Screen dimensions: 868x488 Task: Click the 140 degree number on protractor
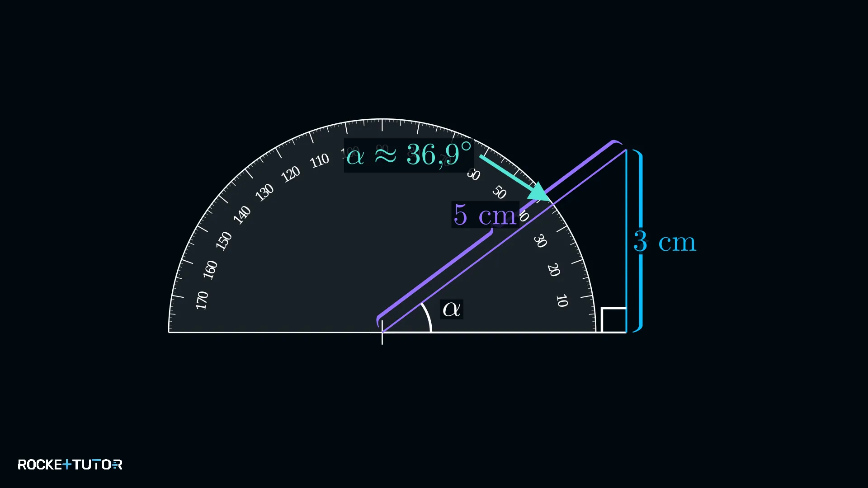[x=242, y=215]
